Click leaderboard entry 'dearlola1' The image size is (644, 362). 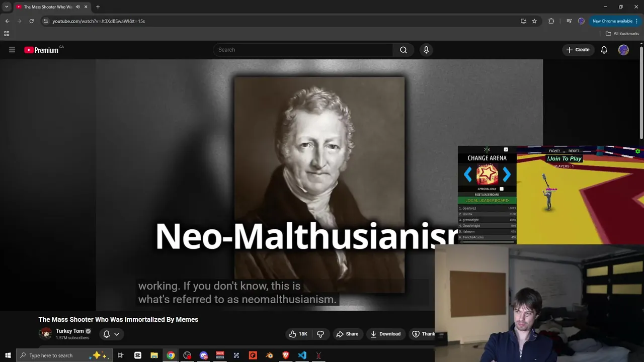click(x=487, y=208)
